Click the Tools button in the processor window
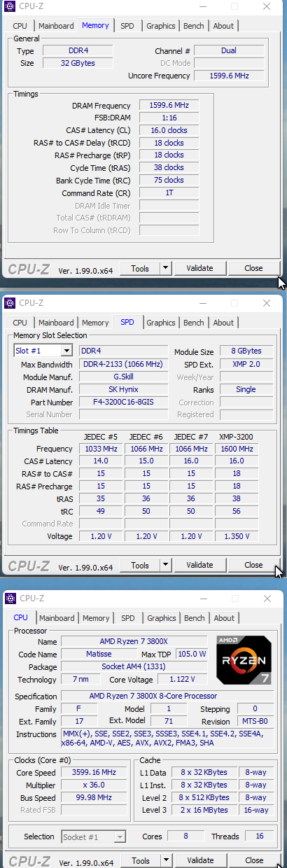The width and height of the screenshot is (287, 868). 140,860
